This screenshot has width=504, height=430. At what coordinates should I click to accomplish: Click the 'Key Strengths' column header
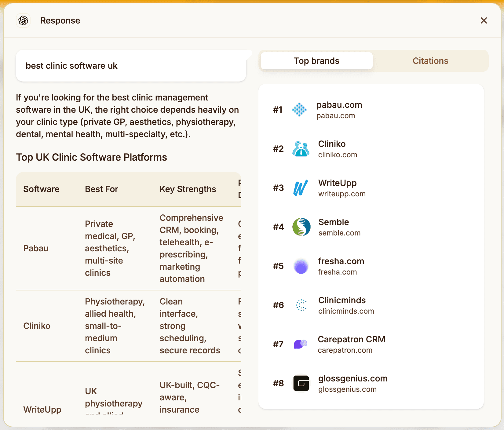point(188,189)
